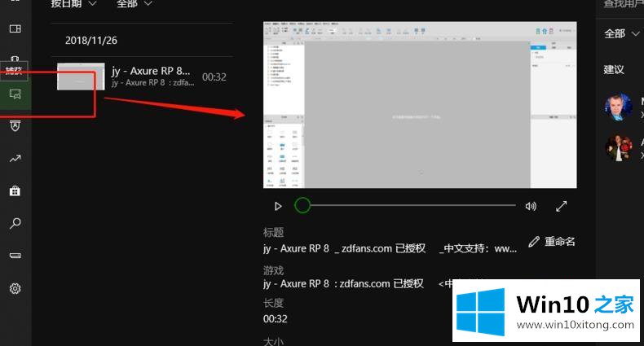The image size is (644, 346).
Task: Click the 重命名 rename button
Action: (552, 242)
